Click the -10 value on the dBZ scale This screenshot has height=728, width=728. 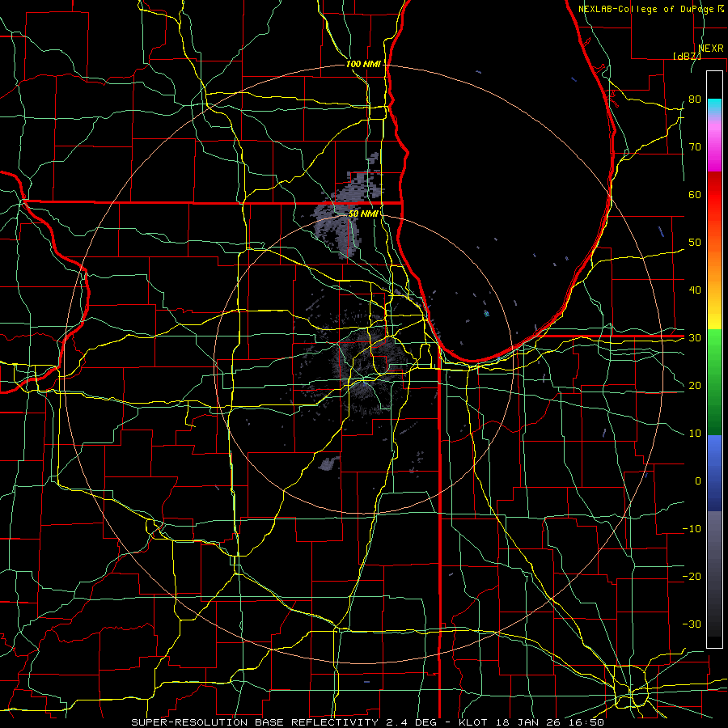point(692,528)
